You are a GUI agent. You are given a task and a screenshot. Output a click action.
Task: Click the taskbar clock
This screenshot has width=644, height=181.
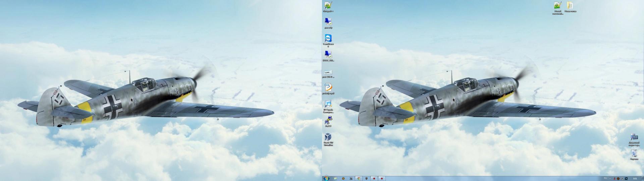(635, 179)
